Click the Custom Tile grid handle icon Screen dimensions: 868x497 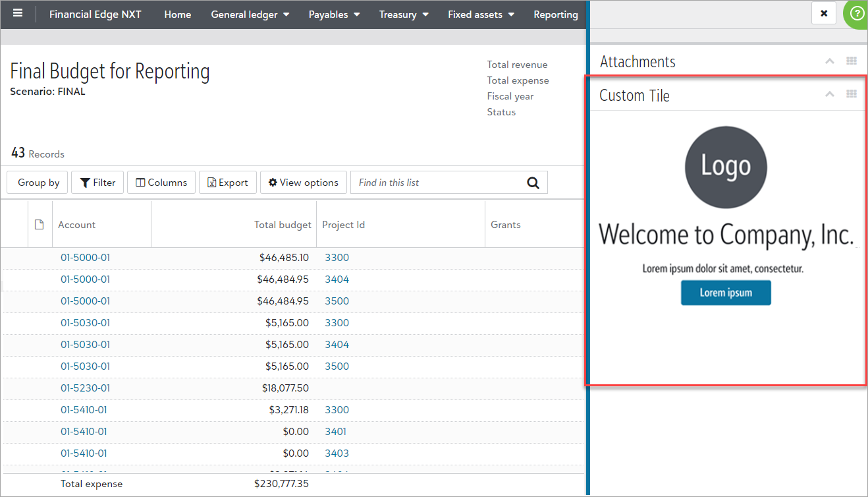coord(852,94)
